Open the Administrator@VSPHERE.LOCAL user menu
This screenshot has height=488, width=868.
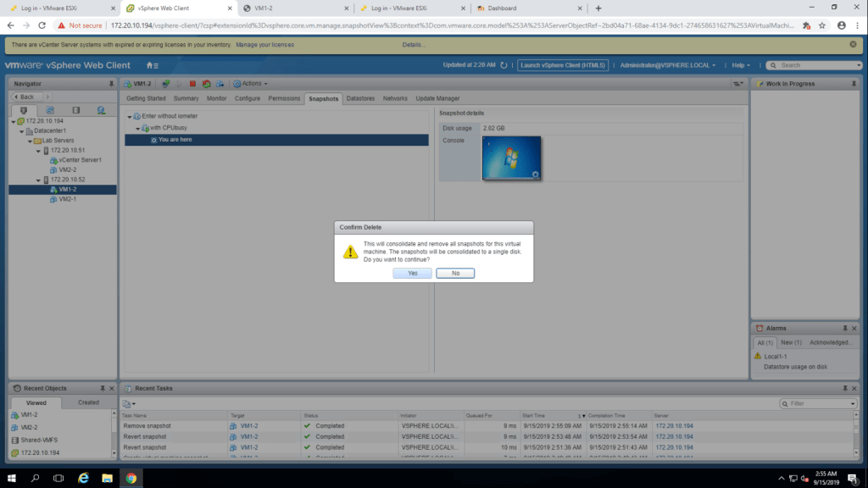click(668, 65)
